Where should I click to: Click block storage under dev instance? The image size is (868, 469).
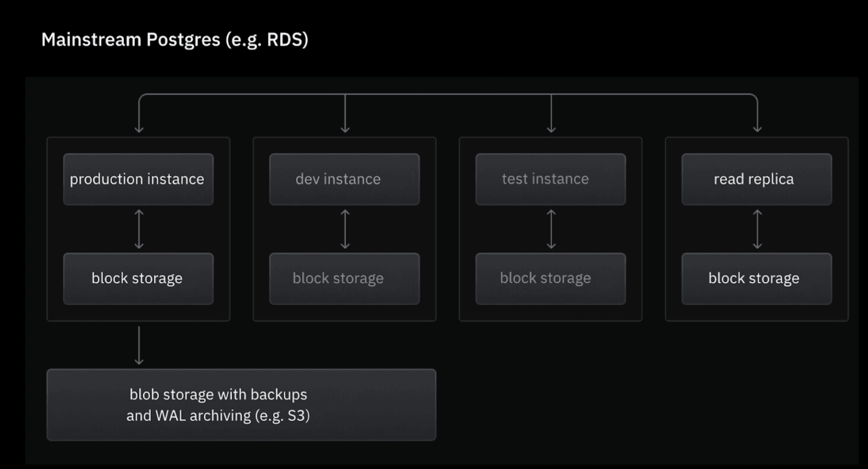coord(344,279)
